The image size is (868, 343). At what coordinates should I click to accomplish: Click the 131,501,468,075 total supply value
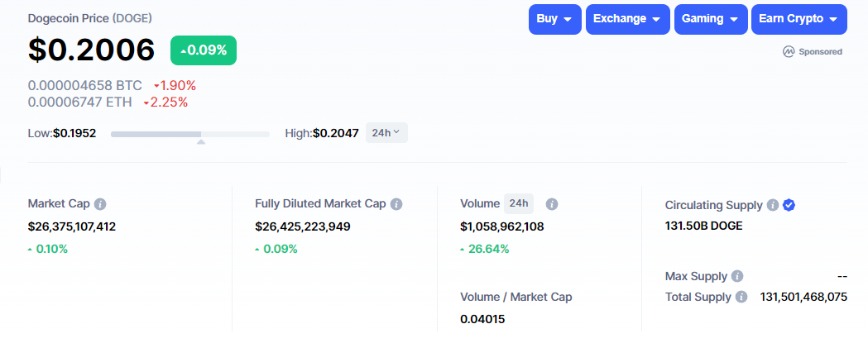click(803, 297)
